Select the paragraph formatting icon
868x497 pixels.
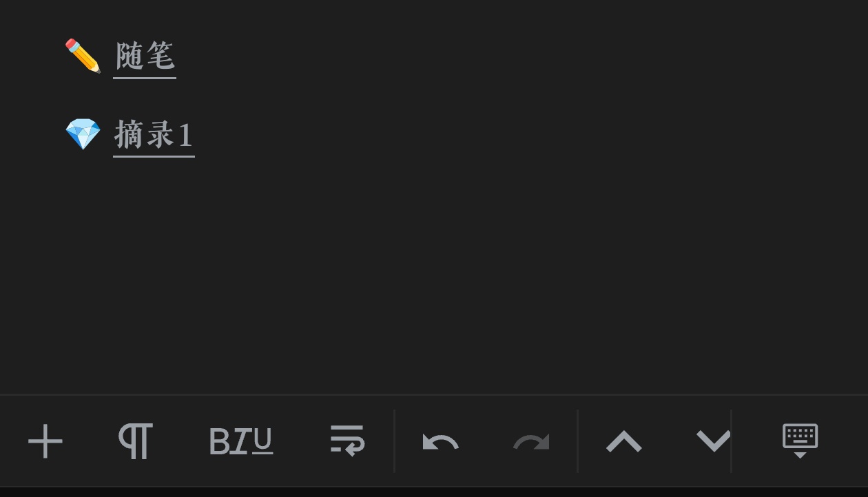(x=135, y=441)
